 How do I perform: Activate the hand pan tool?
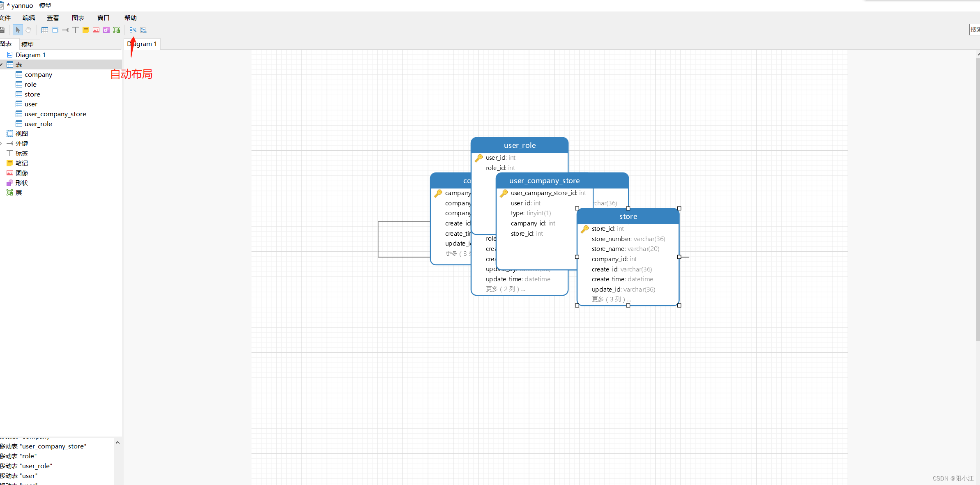tap(28, 30)
